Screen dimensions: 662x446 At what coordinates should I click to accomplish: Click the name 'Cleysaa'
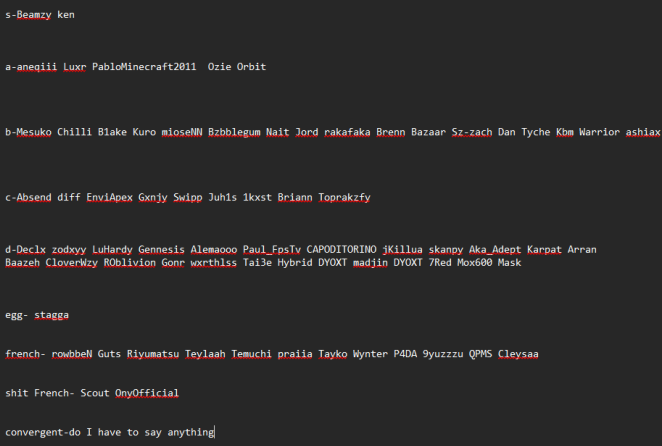(x=518, y=354)
